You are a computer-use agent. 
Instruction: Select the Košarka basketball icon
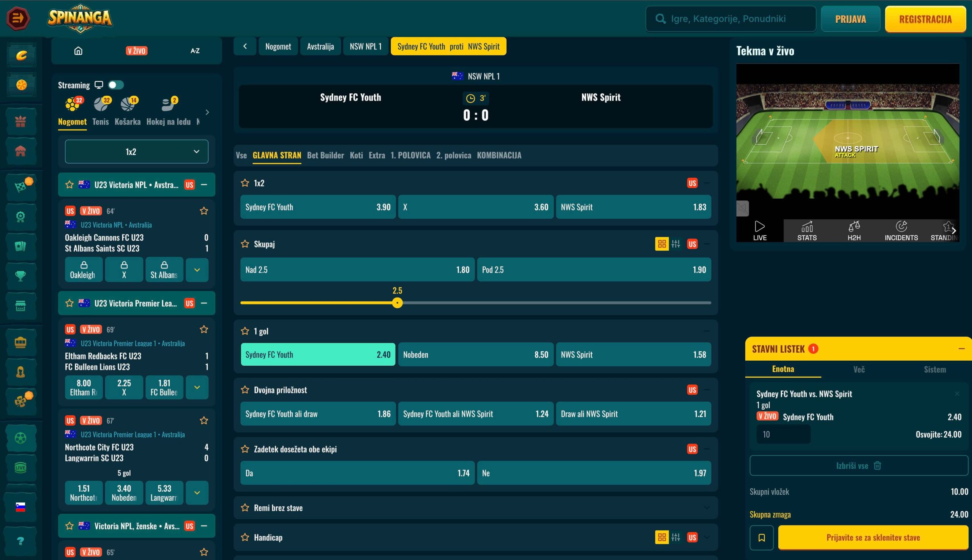tap(128, 104)
